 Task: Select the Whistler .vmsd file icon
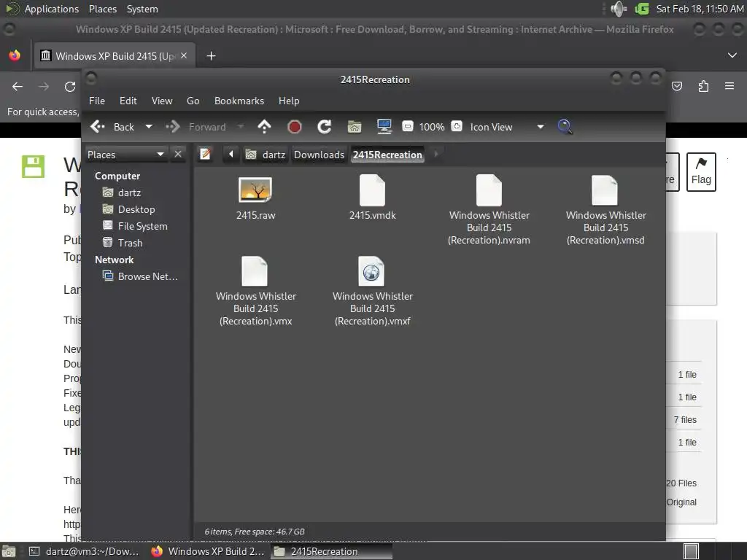tap(605, 190)
